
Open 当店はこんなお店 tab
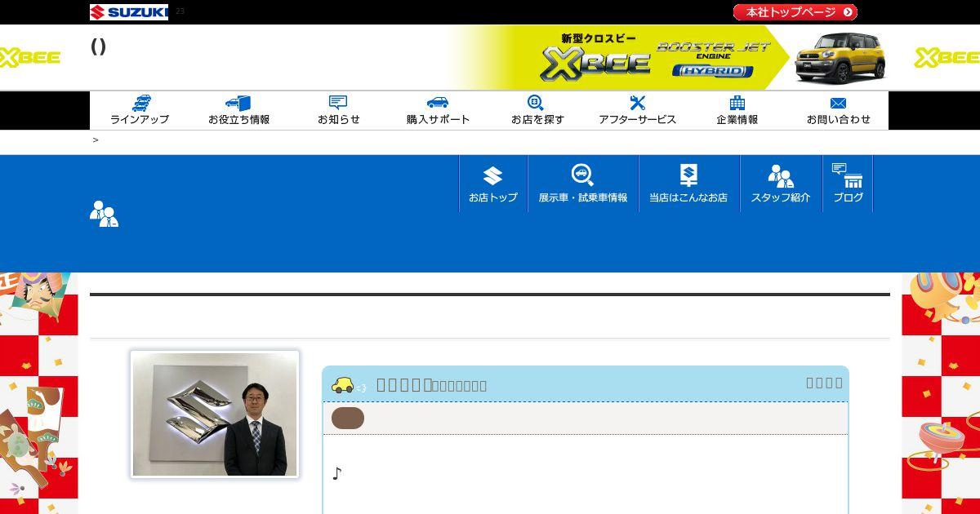[x=688, y=184]
